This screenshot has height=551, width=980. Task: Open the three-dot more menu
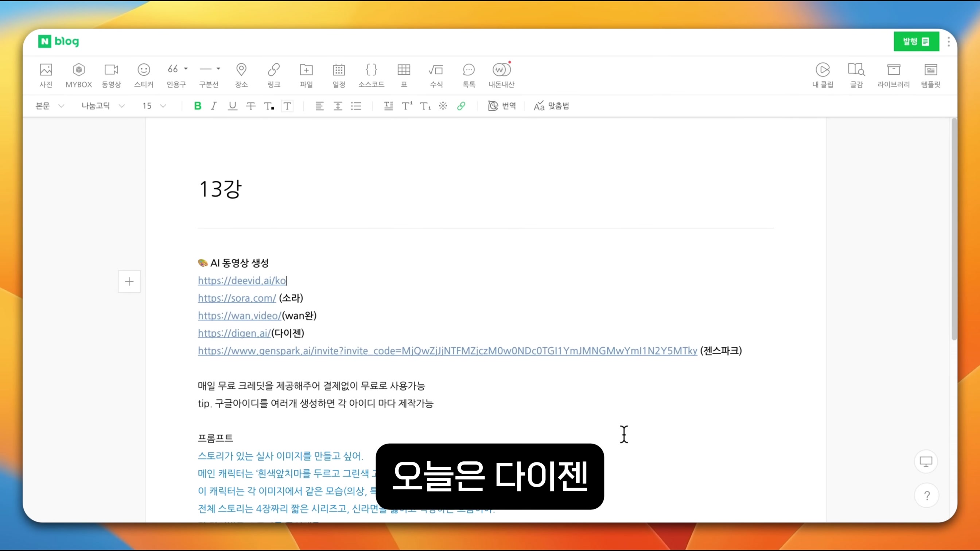pyautogui.click(x=949, y=42)
